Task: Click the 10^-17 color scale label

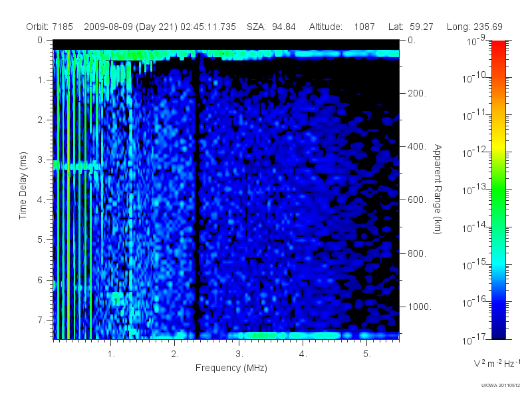Action: 475,338
